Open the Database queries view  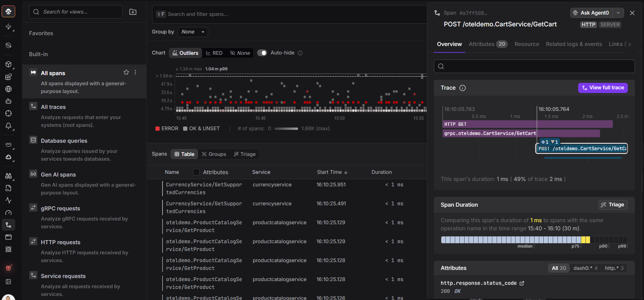[84, 149]
